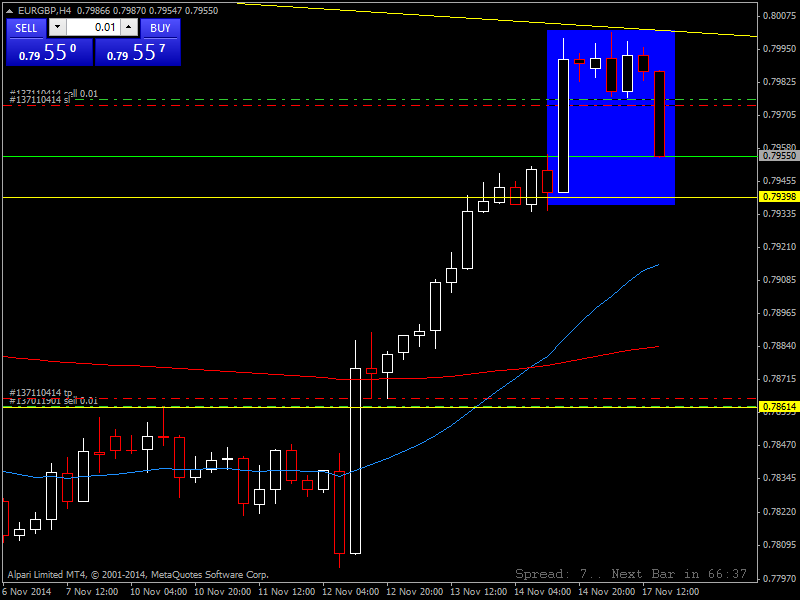Click the Spread and Next Bar countdown text
800x600 pixels.
coord(631,574)
